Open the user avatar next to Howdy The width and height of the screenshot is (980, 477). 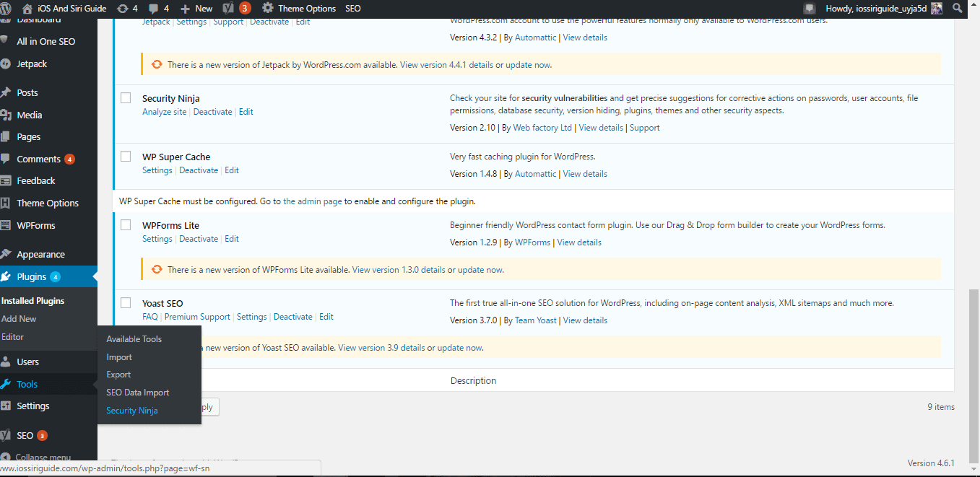[x=937, y=8]
